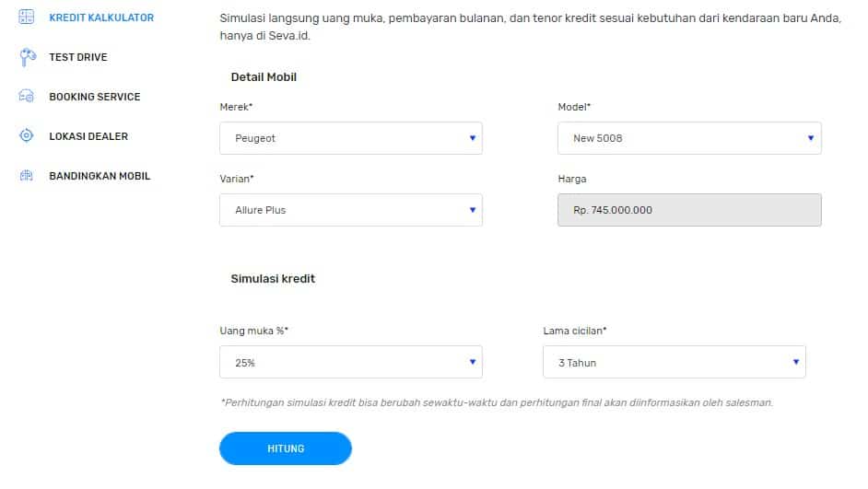Screen dimensions: 868x489
Task: Click the Test Drive key icon
Action: pos(27,57)
